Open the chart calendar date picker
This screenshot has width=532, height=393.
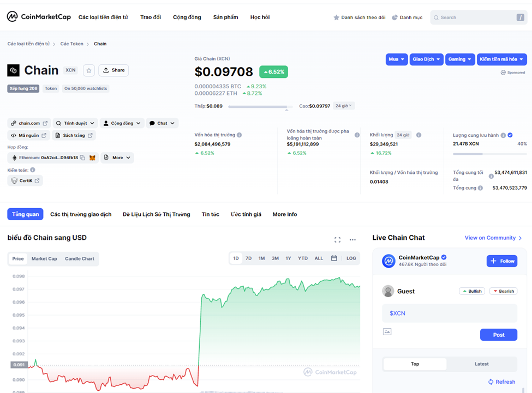tap(334, 258)
